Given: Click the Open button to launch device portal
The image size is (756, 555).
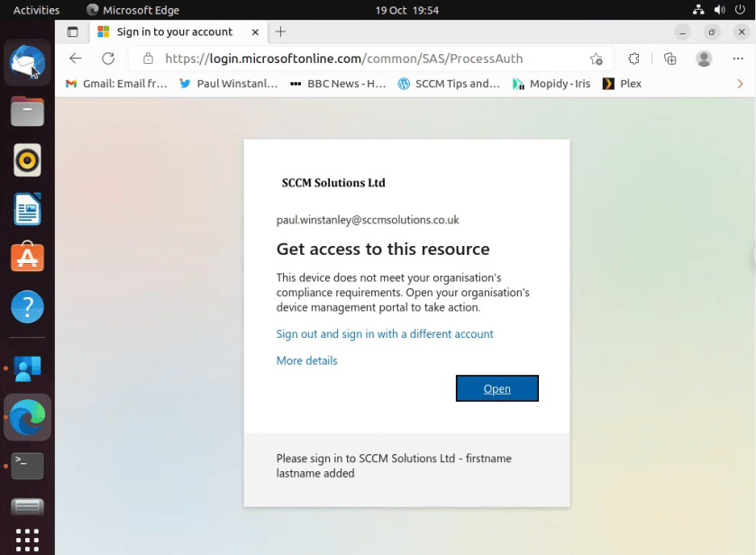Looking at the screenshot, I should (496, 387).
